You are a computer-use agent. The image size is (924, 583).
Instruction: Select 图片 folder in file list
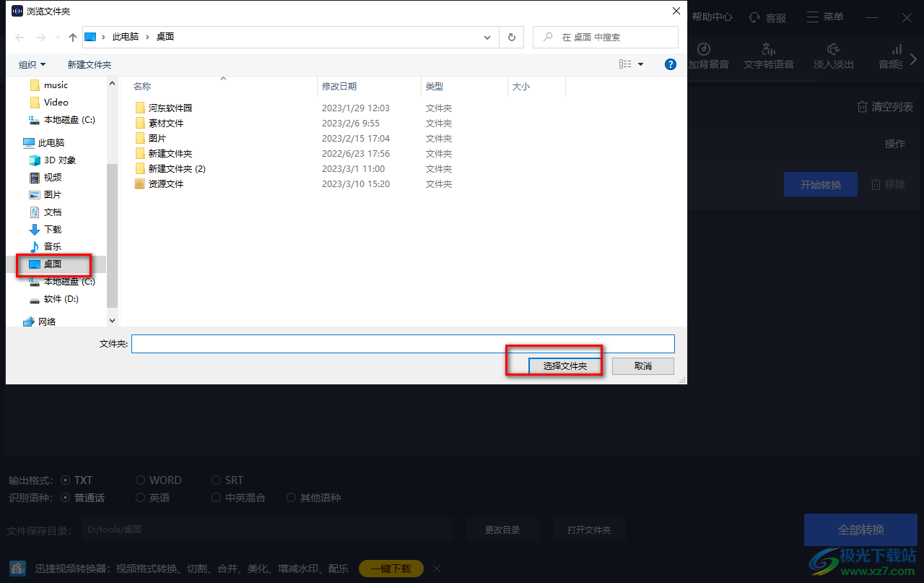coord(157,138)
